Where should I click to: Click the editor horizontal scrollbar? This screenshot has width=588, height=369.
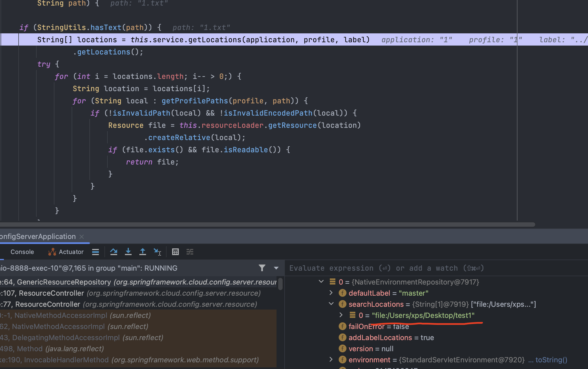pos(267,225)
